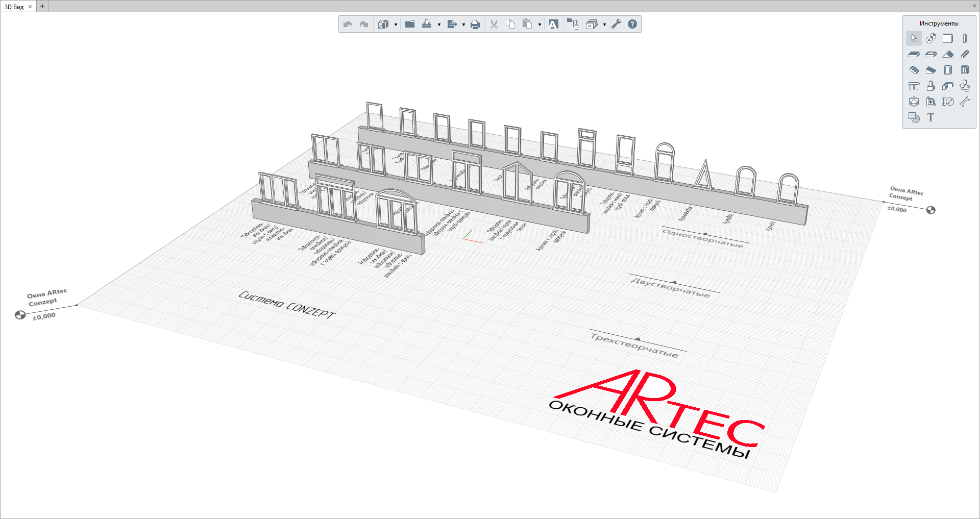Click the Print icon
Viewport: 980px width, 519px height.
(x=475, y=24)
